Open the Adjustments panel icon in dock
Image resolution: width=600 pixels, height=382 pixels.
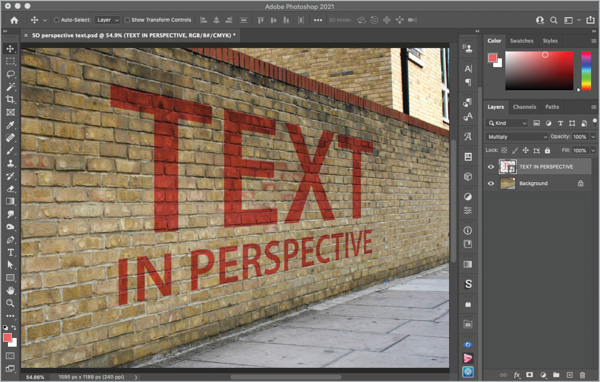pyautogui.click(x=468, y=197)
